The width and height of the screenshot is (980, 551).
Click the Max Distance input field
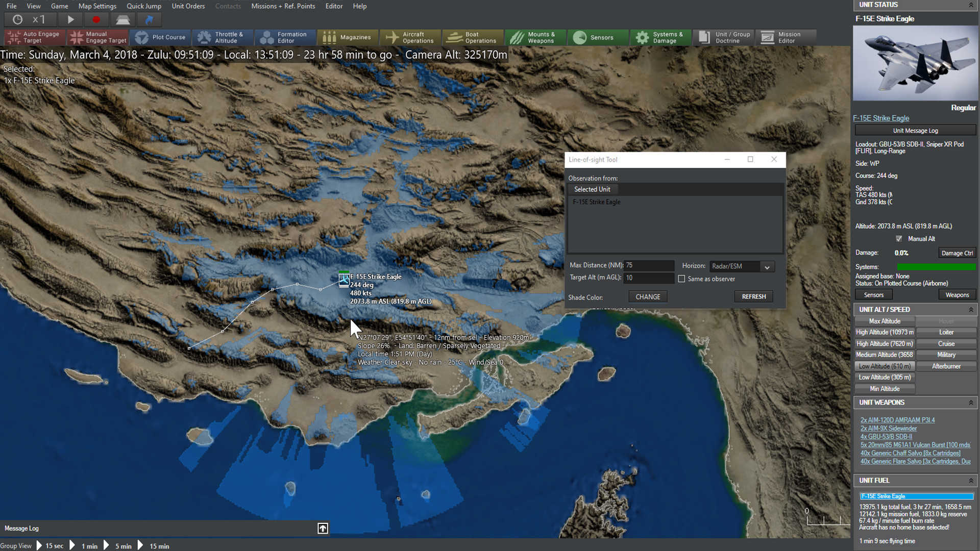pos(649,264)
